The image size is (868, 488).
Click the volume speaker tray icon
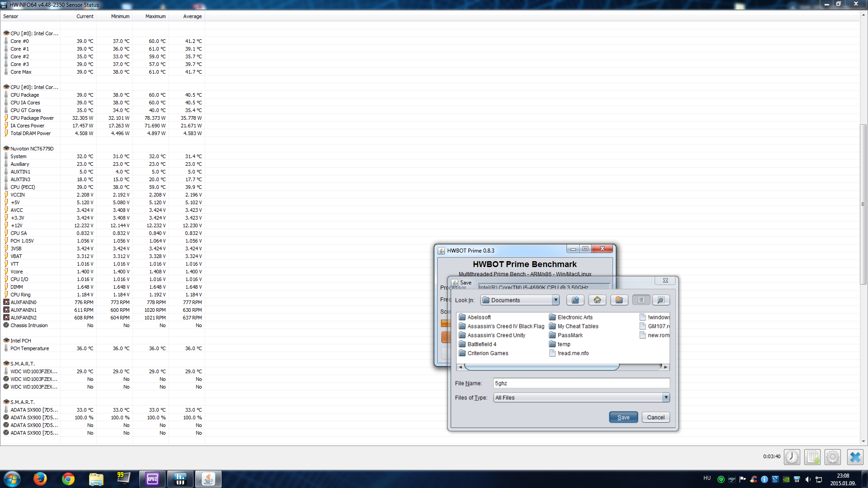point(808,479)
